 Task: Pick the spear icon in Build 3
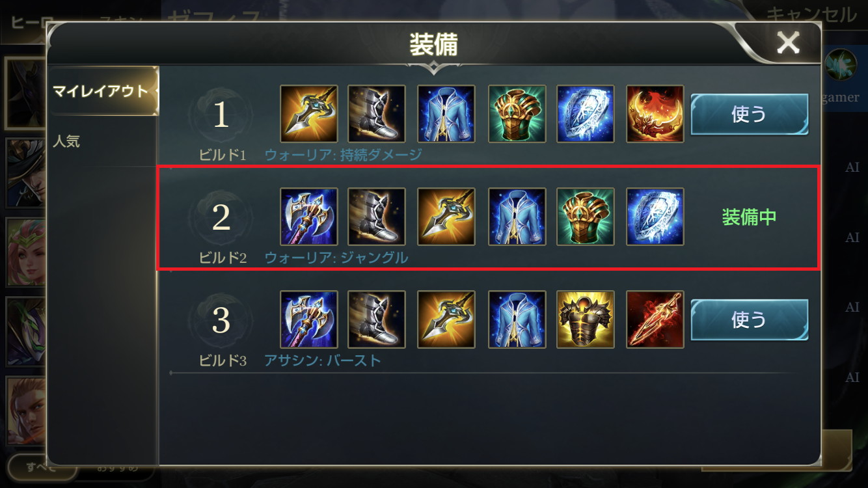(446, 319)
